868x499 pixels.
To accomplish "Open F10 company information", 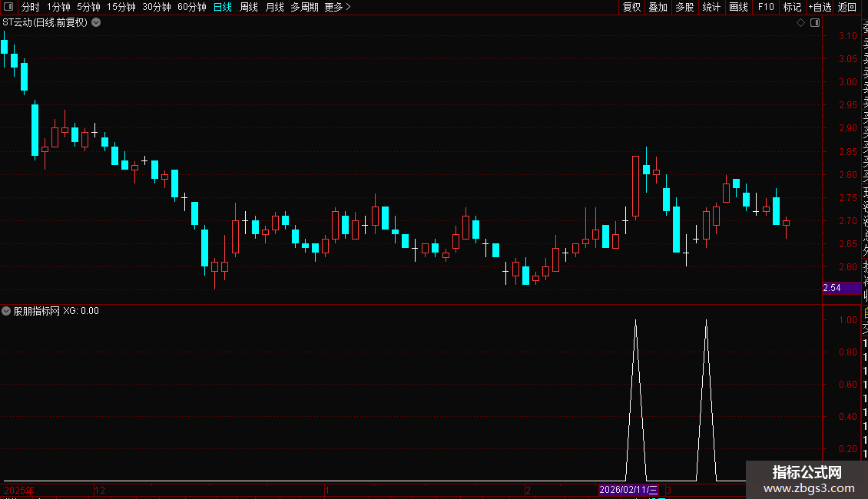I will click(766, 7).
